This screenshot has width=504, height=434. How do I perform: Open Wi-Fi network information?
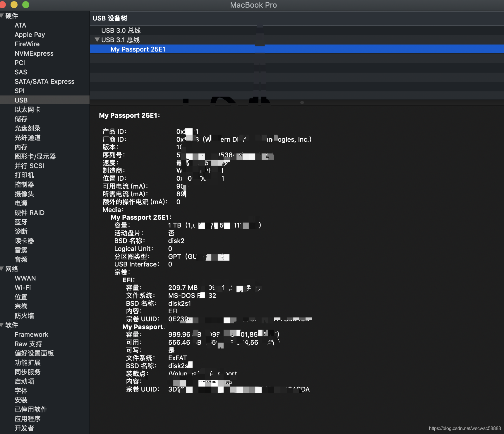click(23, 288)
